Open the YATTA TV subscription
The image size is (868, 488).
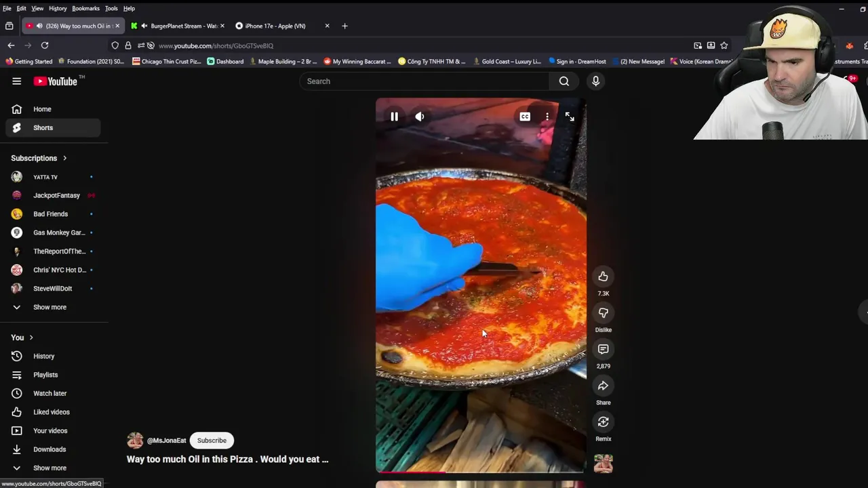(x=53, y=177)
